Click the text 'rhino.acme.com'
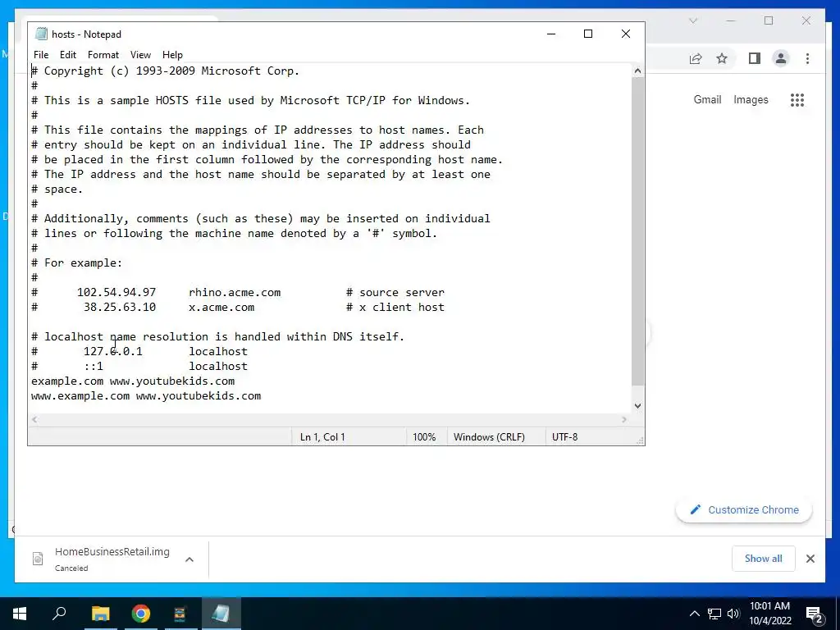 click(x=235, y=293)
